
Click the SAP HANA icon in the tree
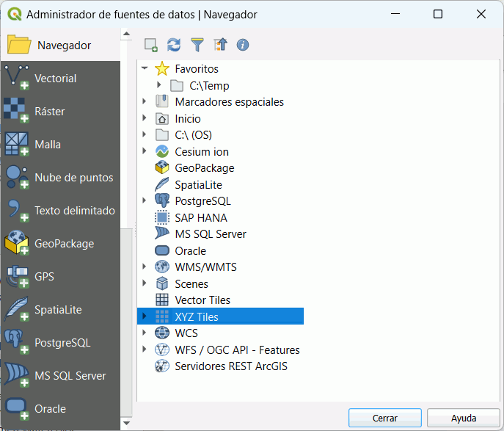pyautogui.click(x=162, y=217)
